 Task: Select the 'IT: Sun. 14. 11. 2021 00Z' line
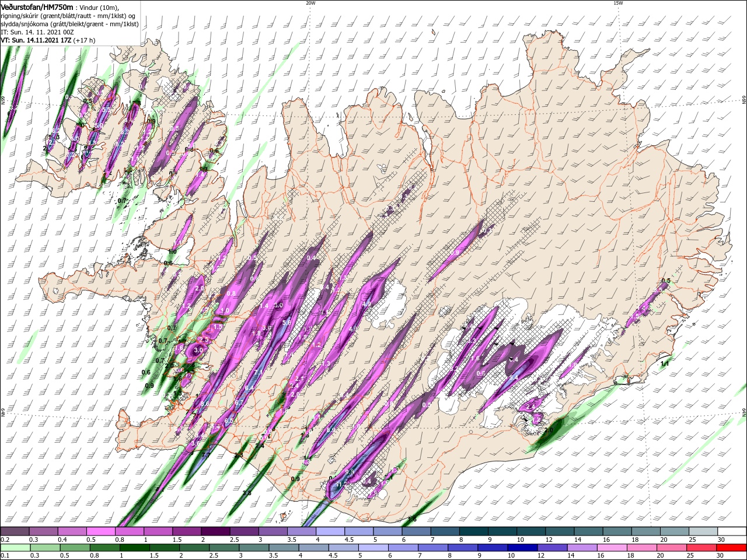36,32
